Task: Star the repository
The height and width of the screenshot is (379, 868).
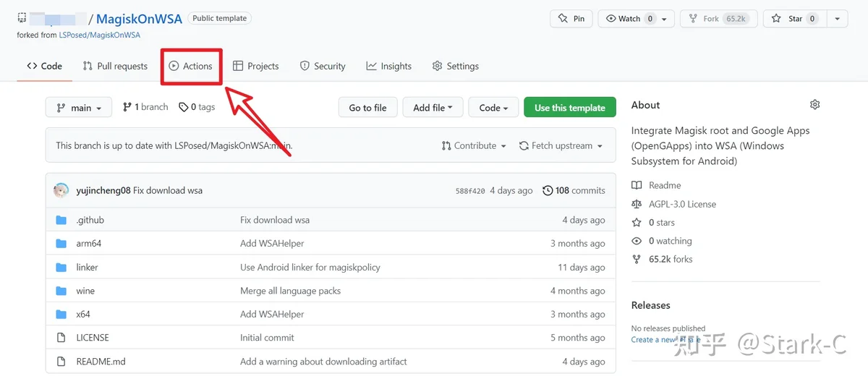Action: click(x=793, y=18)
